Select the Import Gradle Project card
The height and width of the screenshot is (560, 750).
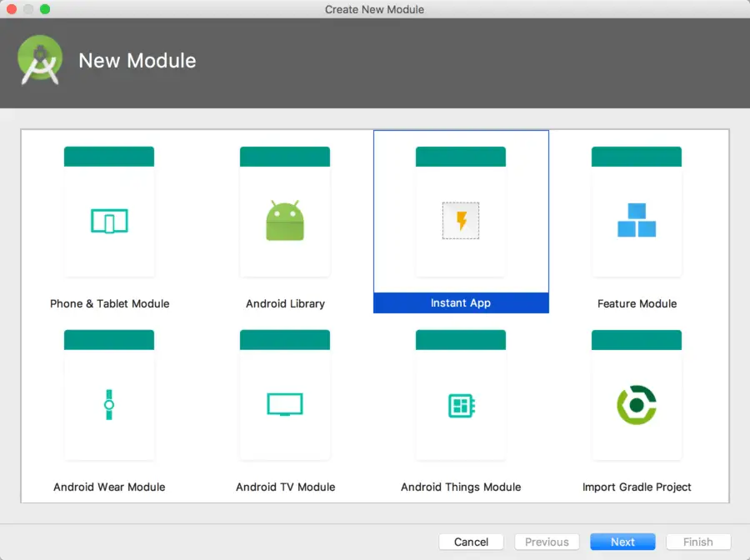coord(637,393)
